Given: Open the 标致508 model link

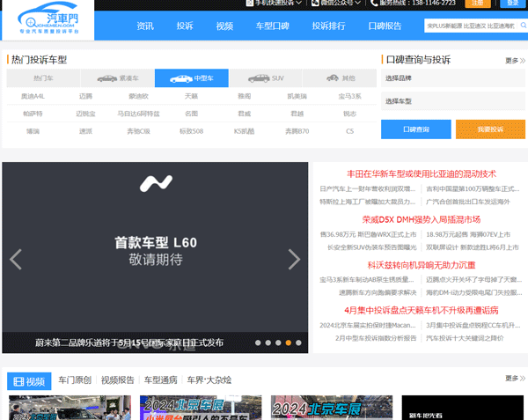Looking at the screenshot, I should click(x=191, y=131).
